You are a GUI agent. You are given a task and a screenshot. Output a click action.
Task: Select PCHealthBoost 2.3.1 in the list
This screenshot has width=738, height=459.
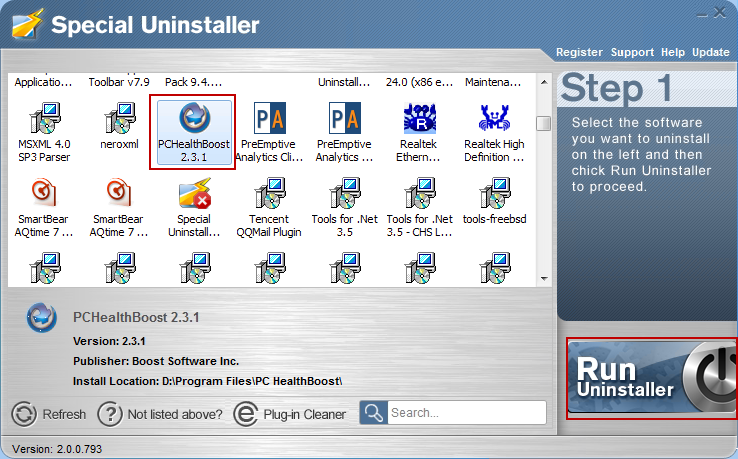point(194,132)
